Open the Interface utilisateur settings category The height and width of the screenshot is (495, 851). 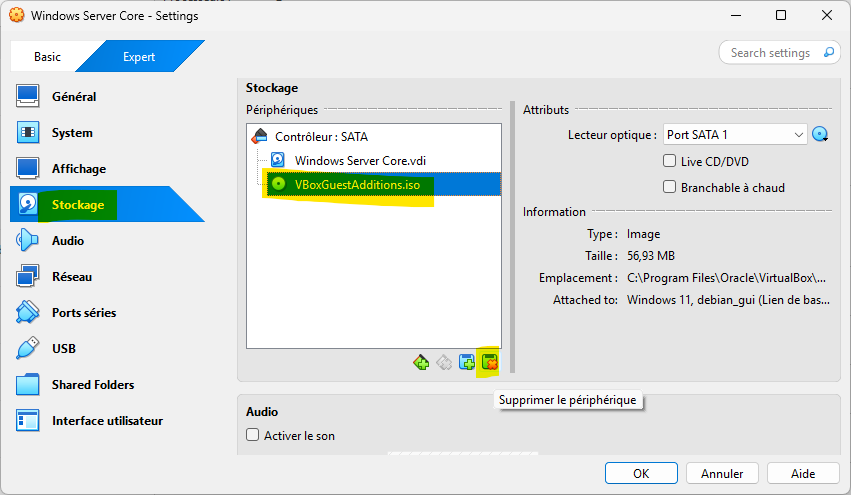click(x=107, y=421)
